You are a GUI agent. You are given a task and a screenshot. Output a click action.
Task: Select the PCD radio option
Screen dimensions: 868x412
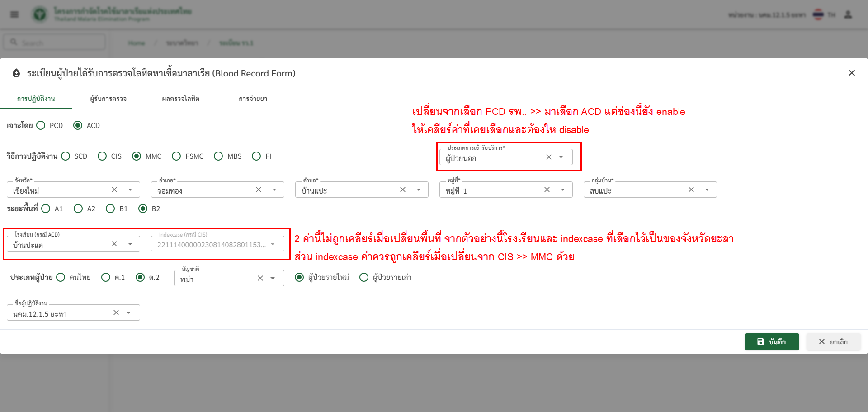(41, 125)
